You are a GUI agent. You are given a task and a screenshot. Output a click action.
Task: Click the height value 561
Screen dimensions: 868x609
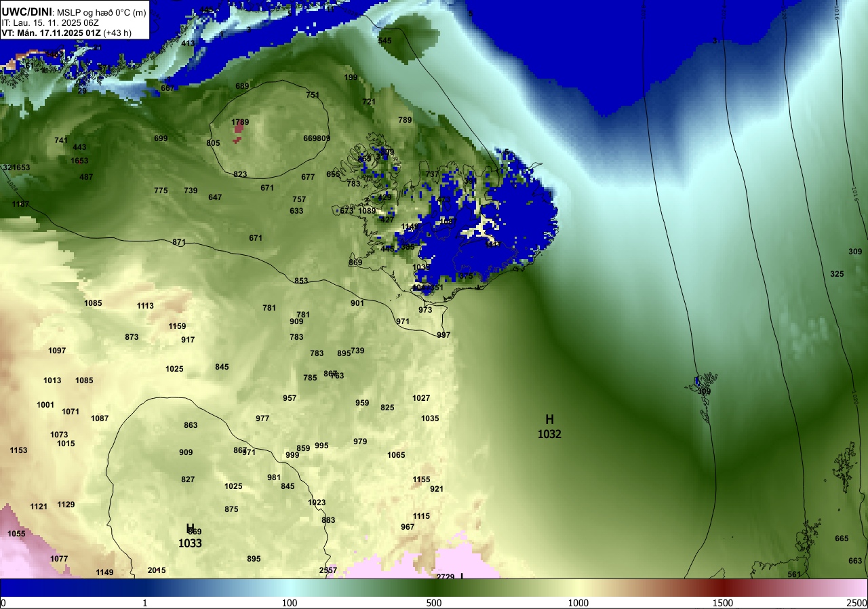pos(794,574)
